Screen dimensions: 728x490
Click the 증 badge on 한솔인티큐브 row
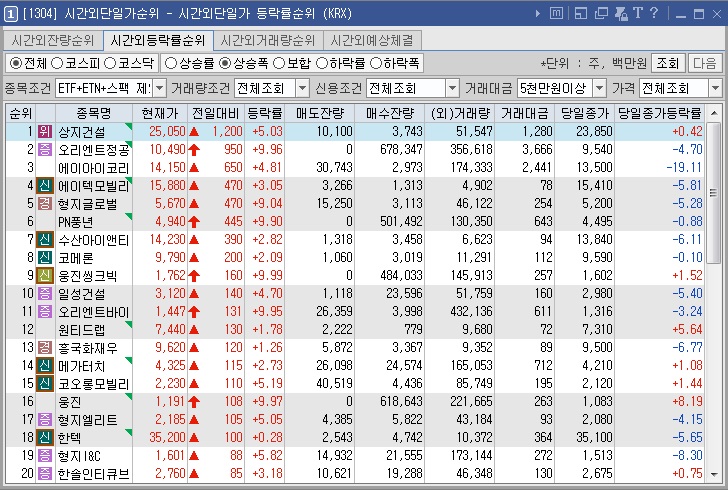pyautogui.click(x=45, y=474)
